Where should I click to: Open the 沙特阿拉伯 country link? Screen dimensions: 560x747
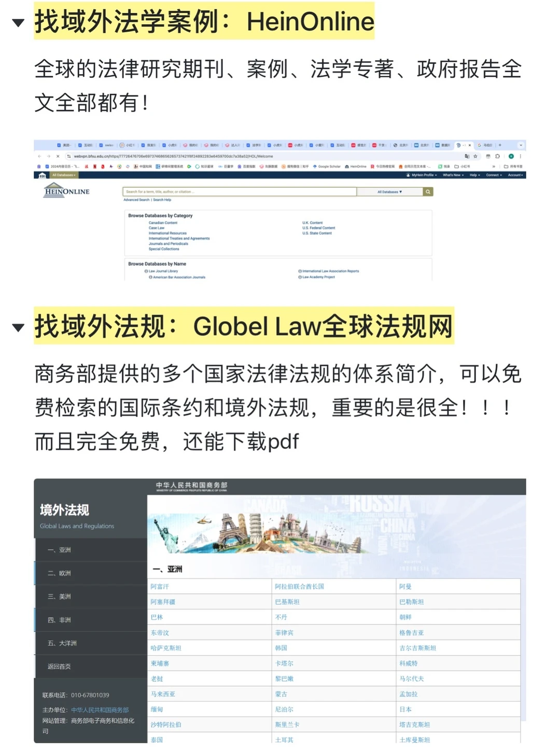[166, 725]
